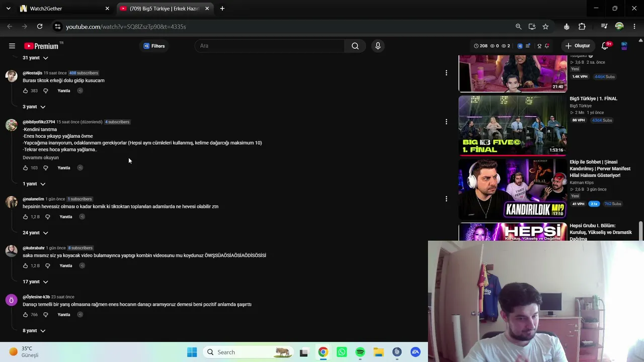
Task: Open Chrome extensions puzzle icon
Action: pyautogui.click(x=582, y=27)
